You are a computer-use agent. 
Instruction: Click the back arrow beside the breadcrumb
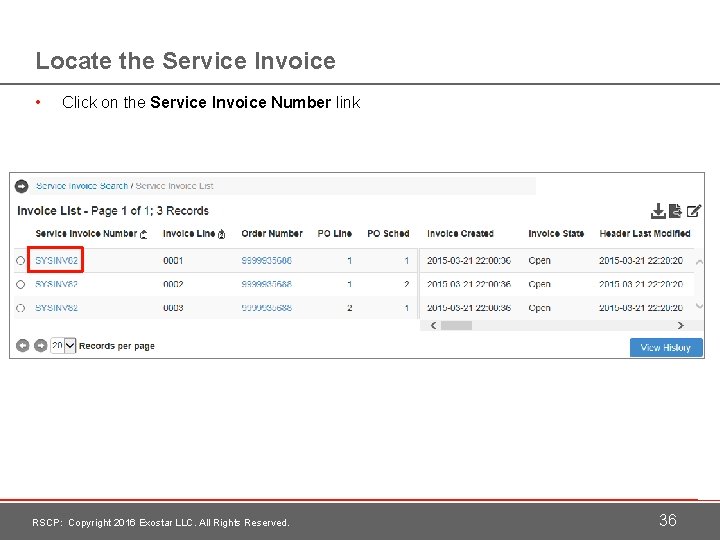[22, 186]
